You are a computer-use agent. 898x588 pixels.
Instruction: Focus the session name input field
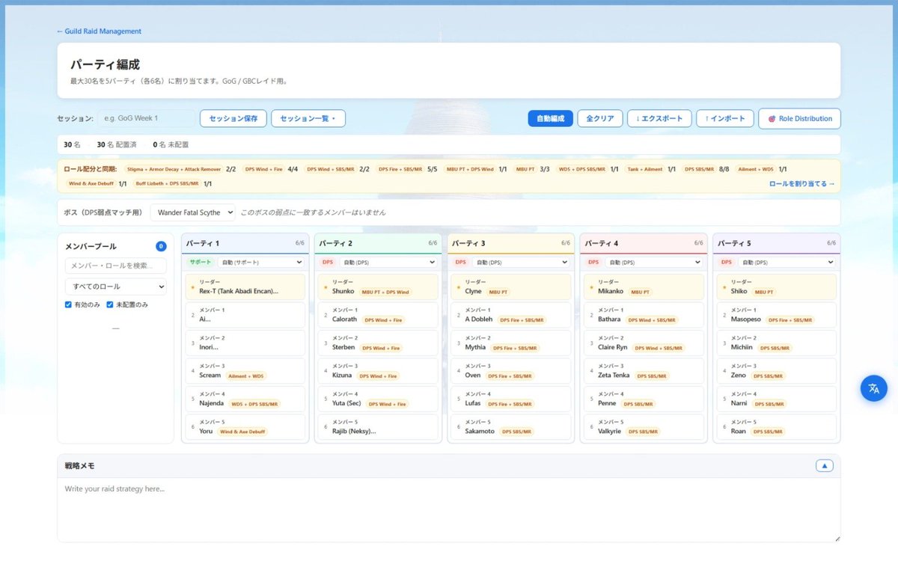[146, 118]
